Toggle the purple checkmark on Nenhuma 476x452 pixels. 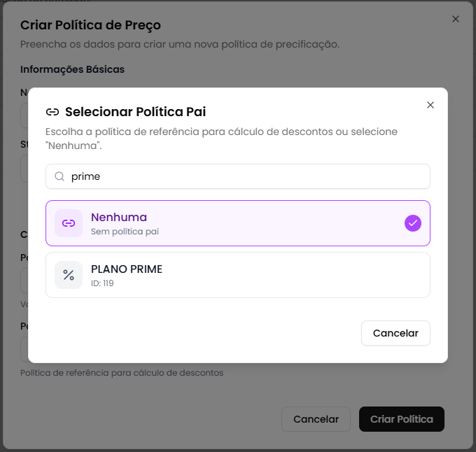pyautogui.click(x=413, y=223)
